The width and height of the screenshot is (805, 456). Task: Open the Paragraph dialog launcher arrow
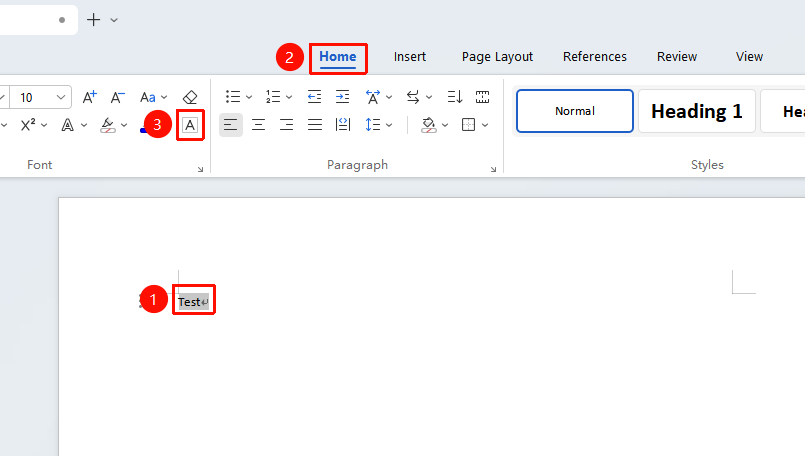pos(493,169)
